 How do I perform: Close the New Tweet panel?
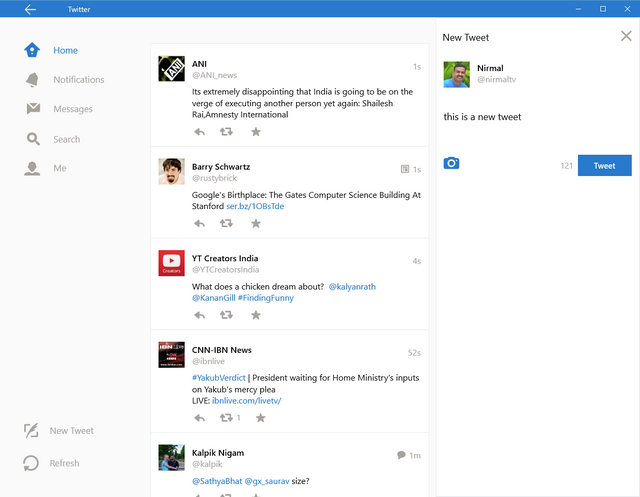pyautogui.click(x=626, y=36)
